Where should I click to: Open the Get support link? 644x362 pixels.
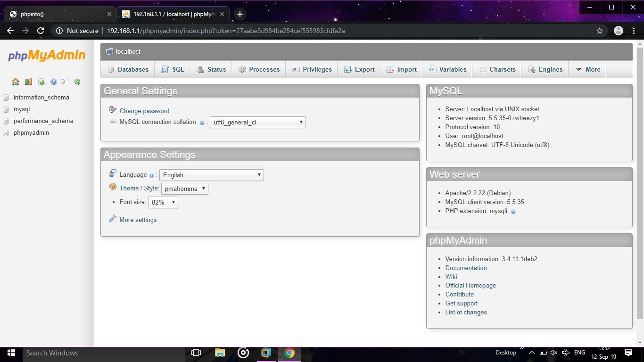coord(462,303)
